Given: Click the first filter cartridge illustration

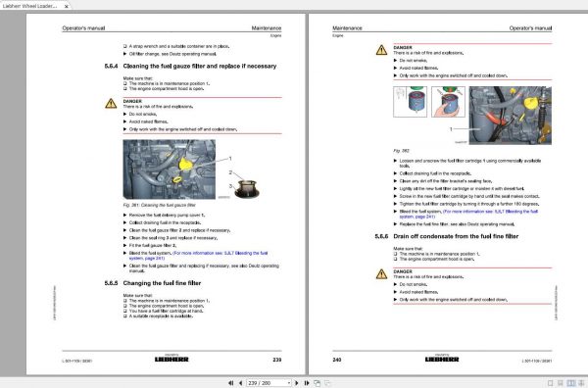Looking at the screenshot, I should click(x=410, y=102).
